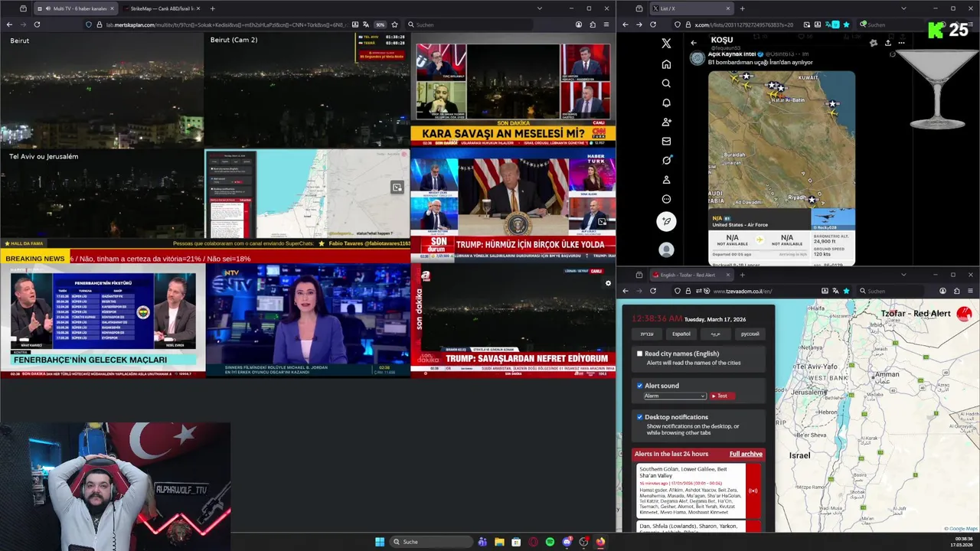Switch to the Multi TV browser tab

coord(77,8)
